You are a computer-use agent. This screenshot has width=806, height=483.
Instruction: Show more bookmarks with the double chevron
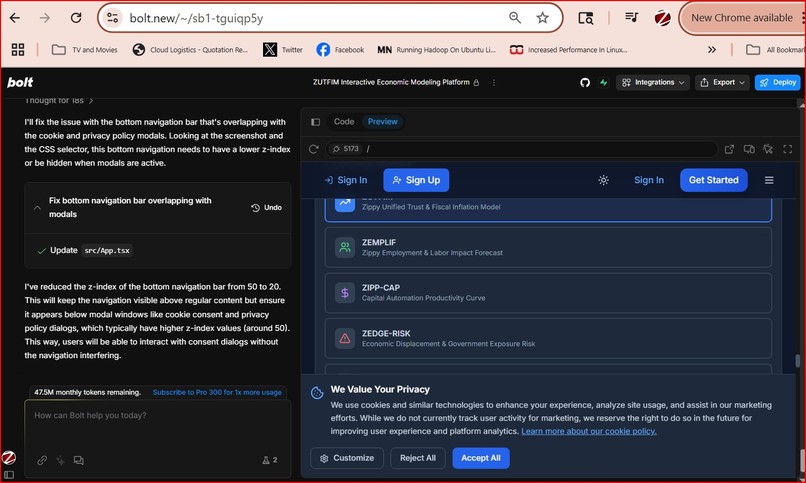[x=712, y=49]
